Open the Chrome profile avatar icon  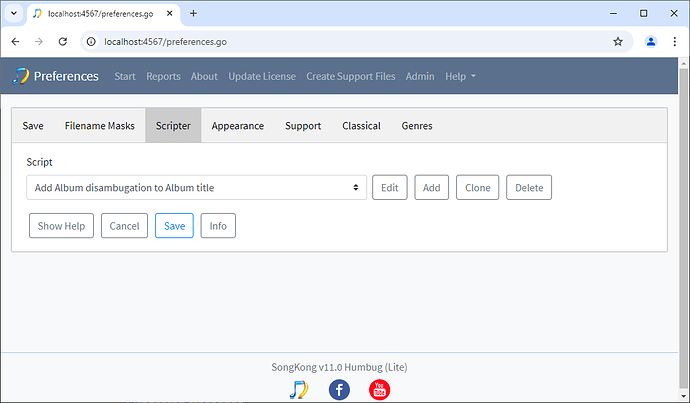coord(651,42)
